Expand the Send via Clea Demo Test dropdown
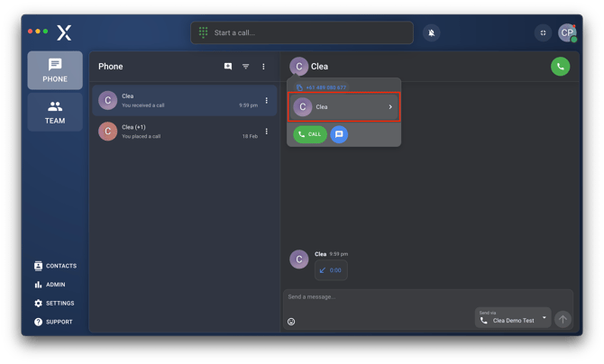The image size is (604, 364). [x=545, y=318]
